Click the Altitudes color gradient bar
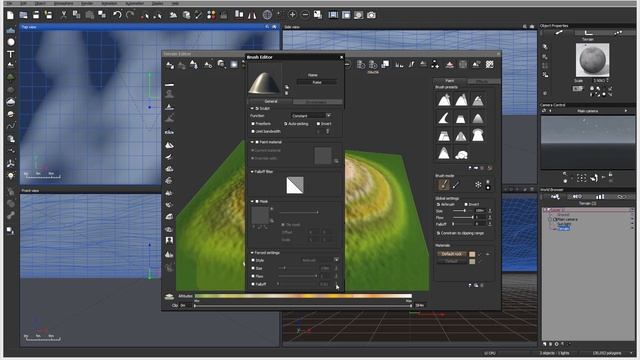Viewport: 640px width, 360px height. point(303,296)
